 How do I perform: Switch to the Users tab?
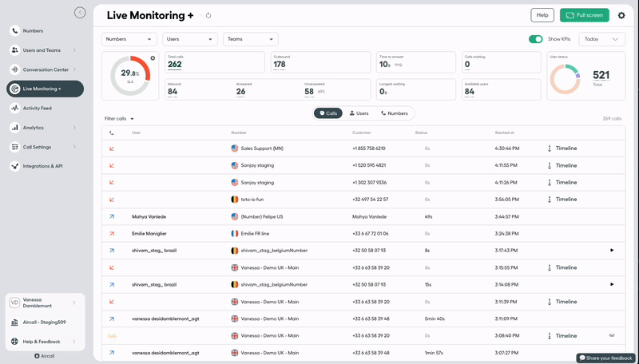click(x=359, y=113)
